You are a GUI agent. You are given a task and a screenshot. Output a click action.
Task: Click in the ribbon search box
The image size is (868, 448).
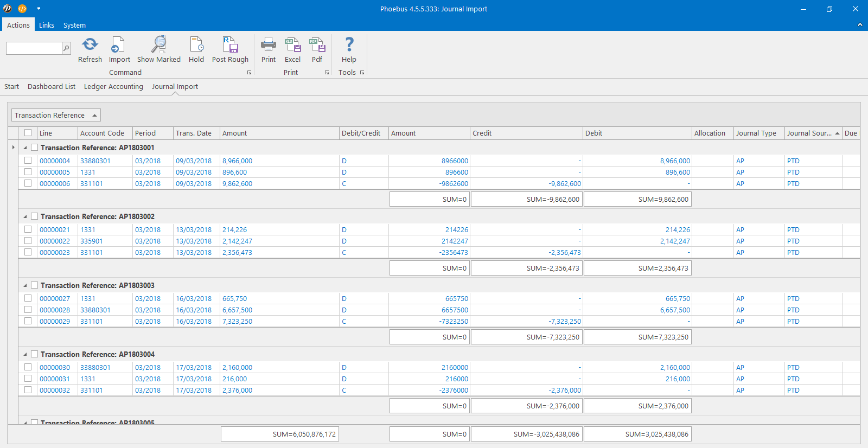pyautogui.click(x=34, y=48)
